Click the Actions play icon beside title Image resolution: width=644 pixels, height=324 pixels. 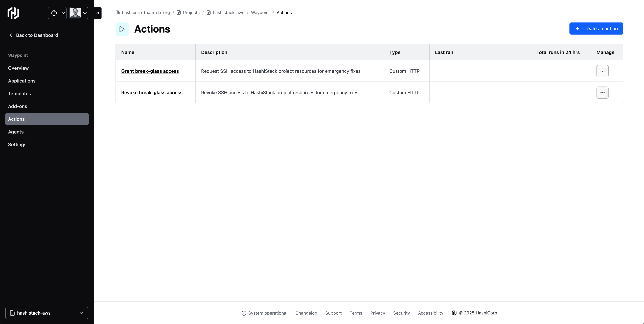point(122,29)
